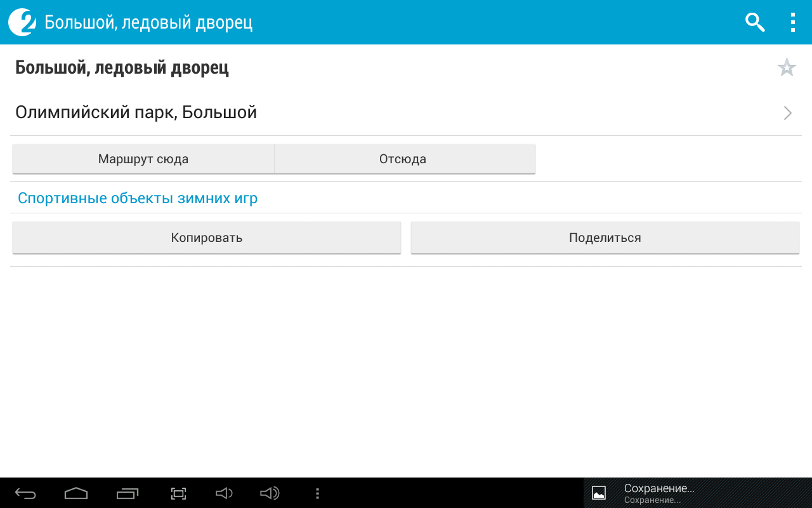Open the navigation bar three-dot menu
The width and height of the screenshot is (812, 508).
coord(317,493)
